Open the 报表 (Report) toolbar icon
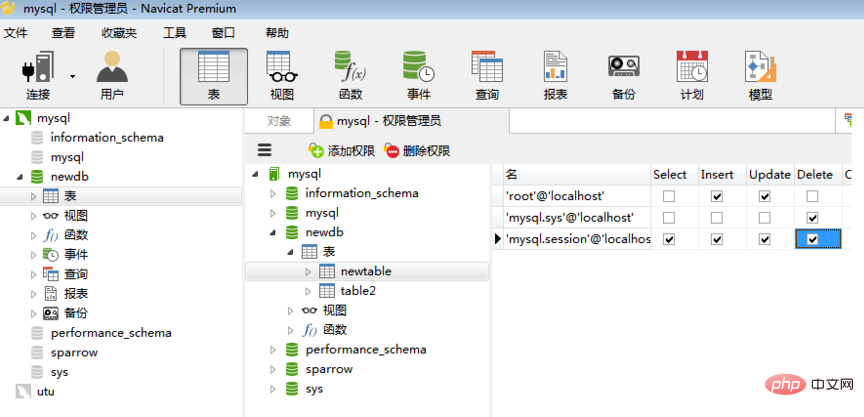Image resolution: width=864 pixels, height=417 pixels. click(x=555, y=76)
